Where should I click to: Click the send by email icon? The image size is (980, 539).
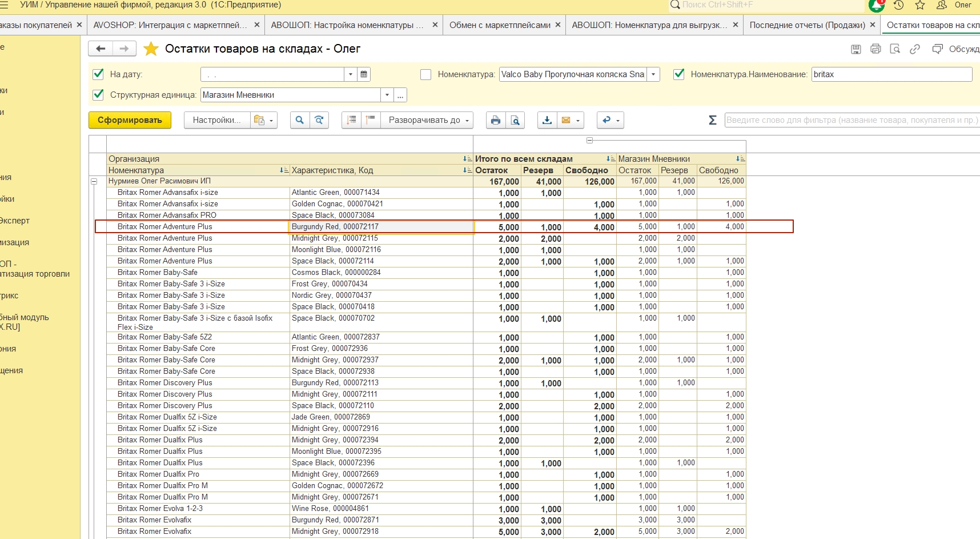click(566, 120)
